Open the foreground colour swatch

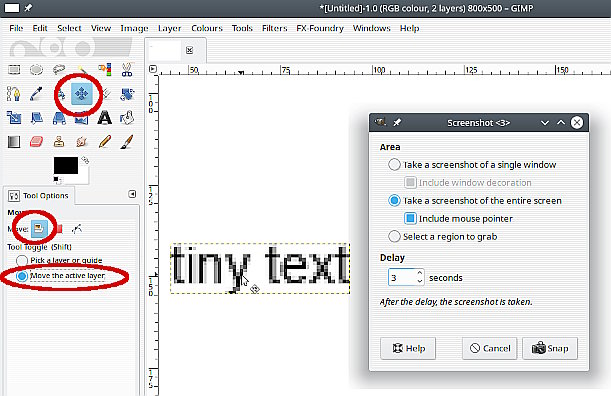[65, 165]
